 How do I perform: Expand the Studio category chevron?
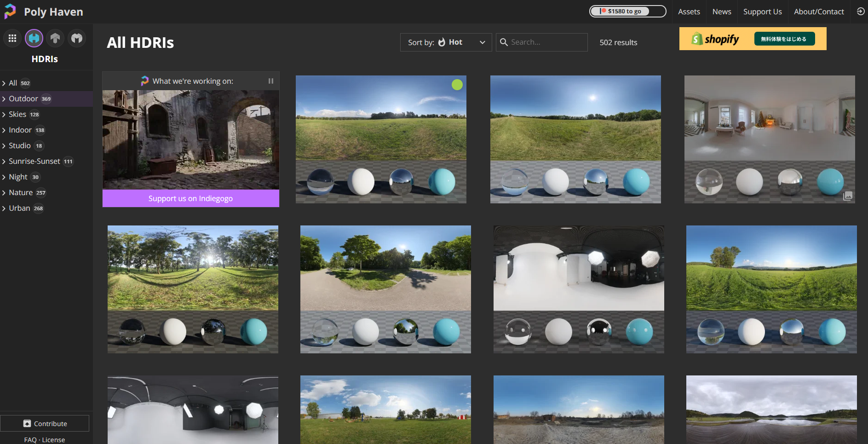[x=4, y=146]
